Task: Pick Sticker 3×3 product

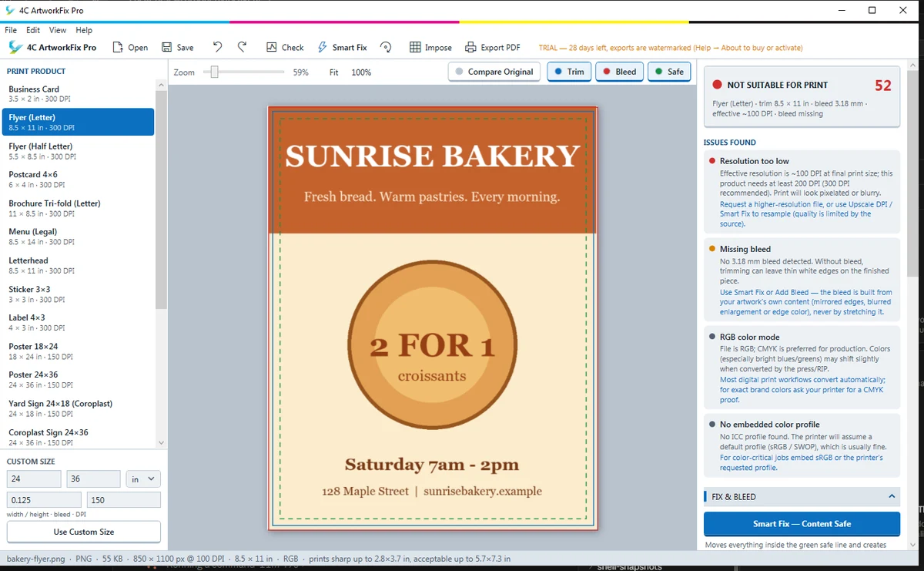Action: (78, 294)
